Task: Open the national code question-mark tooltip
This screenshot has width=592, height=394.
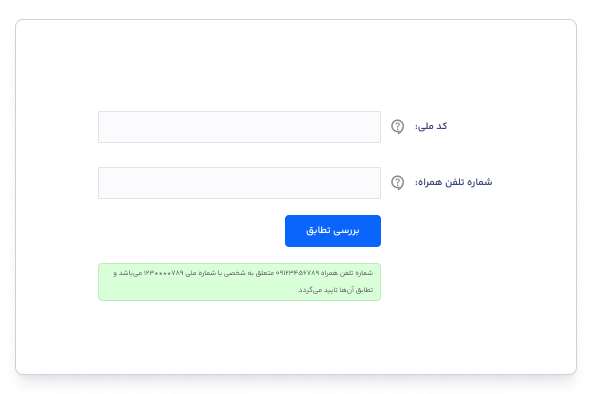Action: pos(397,127)
